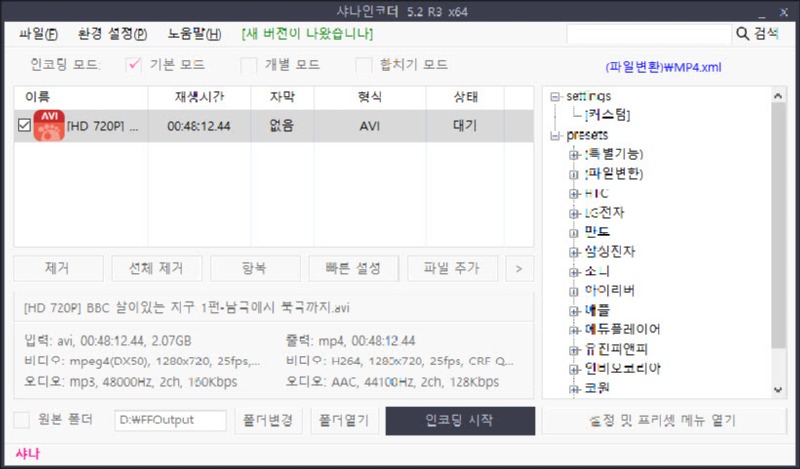
Task: Enable the 합치기 모드 checkbox
Action: pos(364,65)
